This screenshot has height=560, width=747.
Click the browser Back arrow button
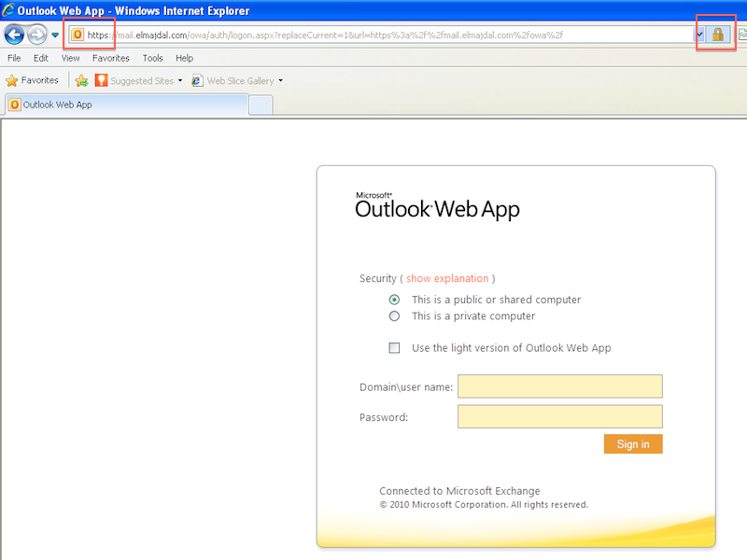15,35
